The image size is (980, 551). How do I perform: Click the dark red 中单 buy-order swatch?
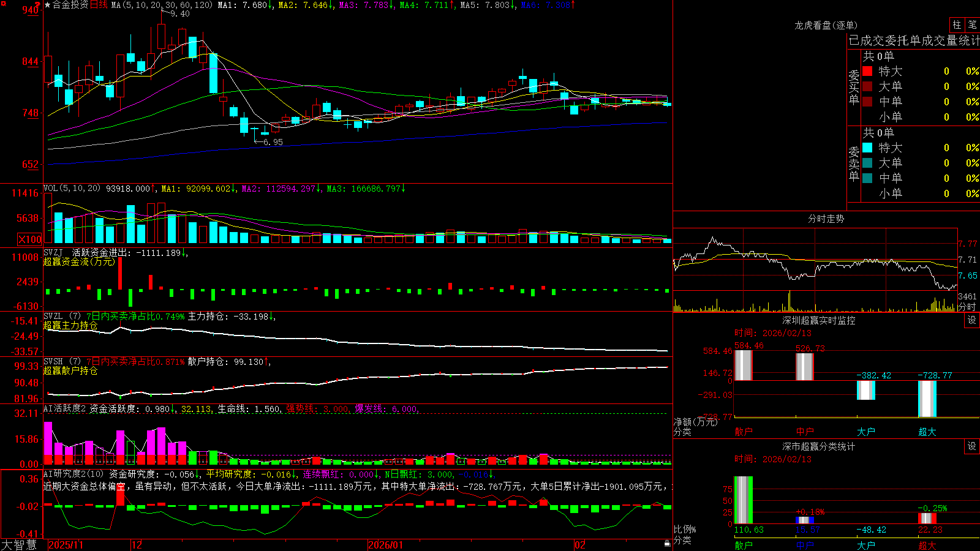867,102
